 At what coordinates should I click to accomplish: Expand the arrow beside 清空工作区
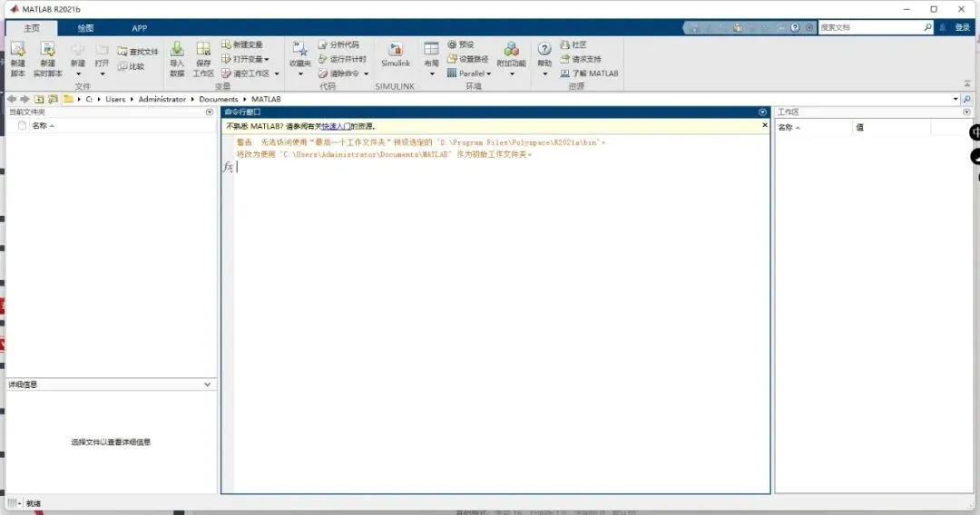tap(277, 73)
